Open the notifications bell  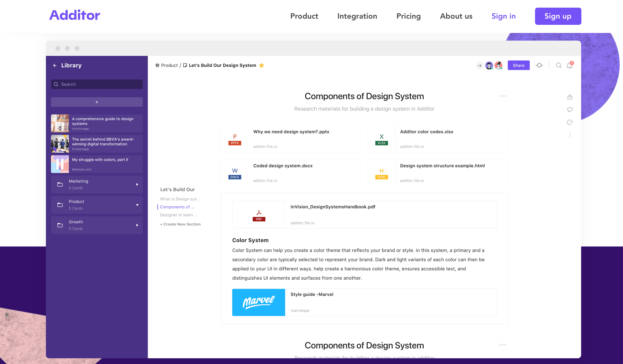tap(570, 65)
